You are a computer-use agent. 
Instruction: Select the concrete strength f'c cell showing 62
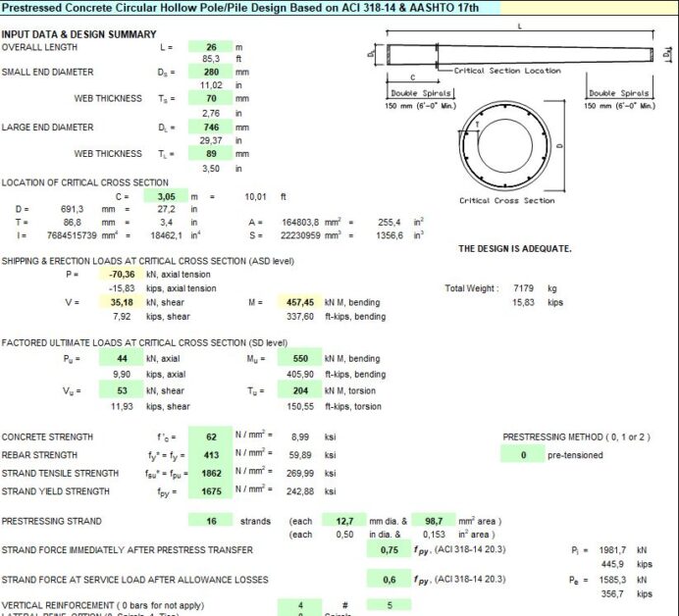click(211, 436)
